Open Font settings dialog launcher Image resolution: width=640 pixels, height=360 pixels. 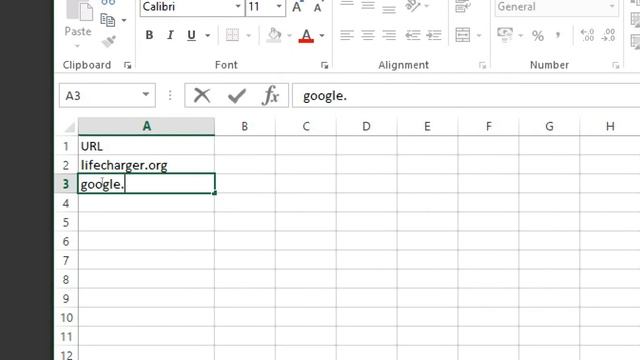[324, 65]
